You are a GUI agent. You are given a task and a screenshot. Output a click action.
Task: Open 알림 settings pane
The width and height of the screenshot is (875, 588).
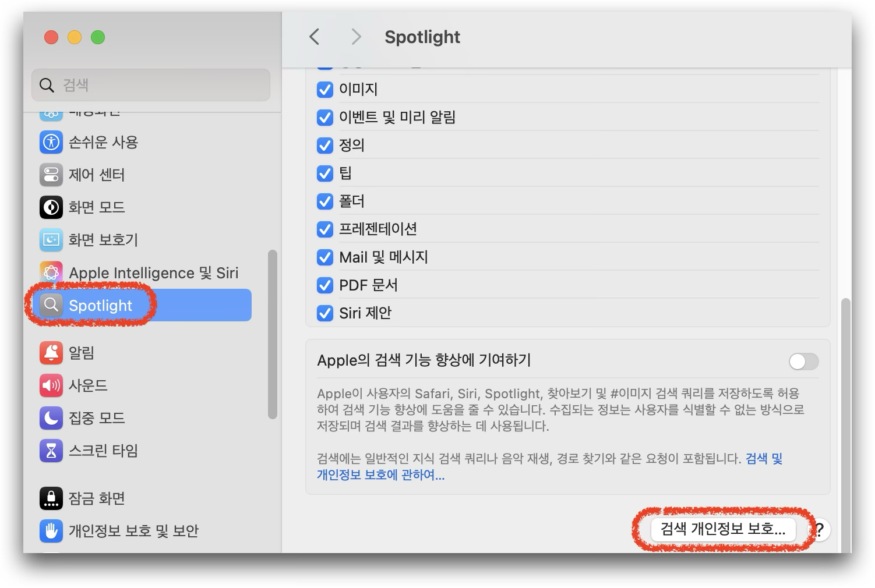tap(142, 352)
